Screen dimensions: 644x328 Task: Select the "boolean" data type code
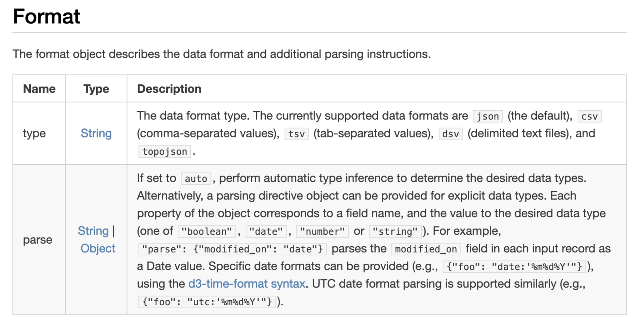pos(207,231)
